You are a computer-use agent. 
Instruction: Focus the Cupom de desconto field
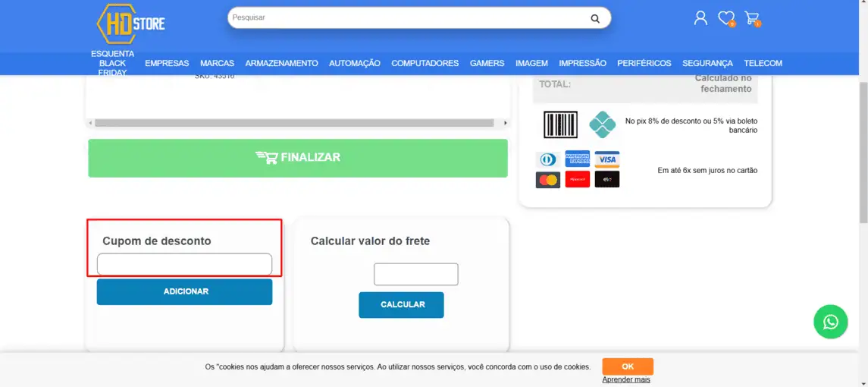click(184, 264)
